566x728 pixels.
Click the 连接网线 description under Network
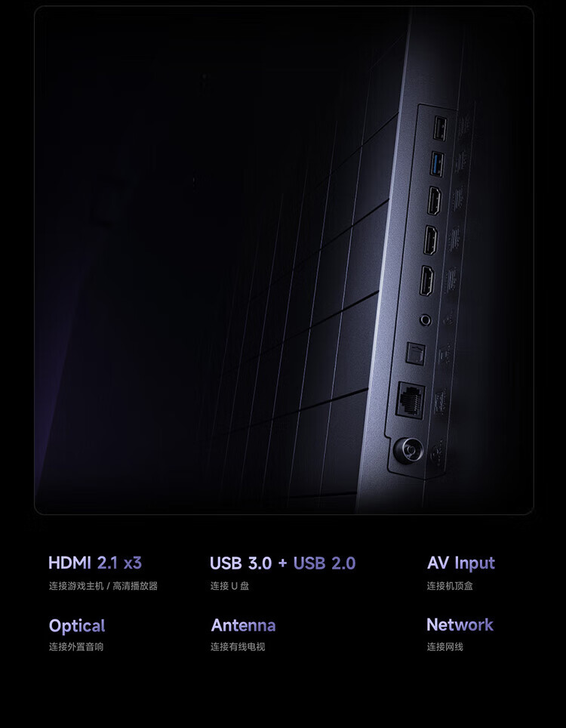pos(445,646)
